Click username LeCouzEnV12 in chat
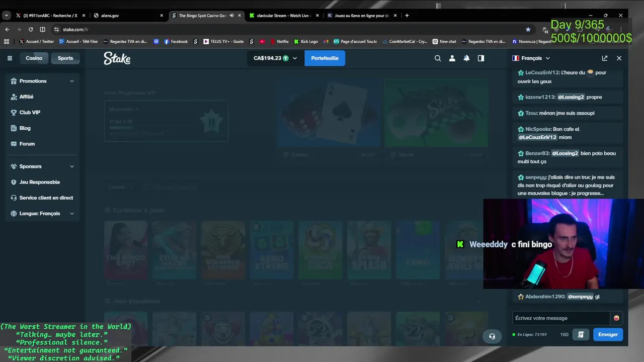This screenshot has width=644, height=362. click(x=541, y=72)
